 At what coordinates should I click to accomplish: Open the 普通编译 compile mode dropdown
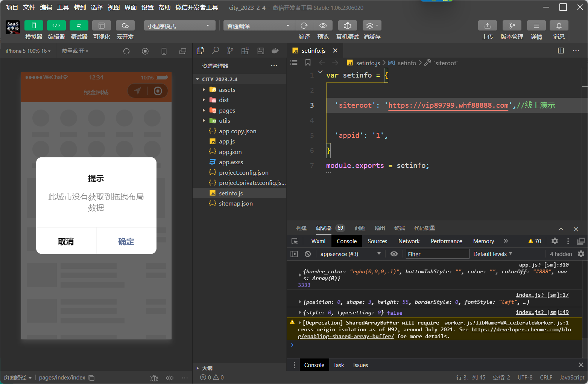[x=259, y=26]
